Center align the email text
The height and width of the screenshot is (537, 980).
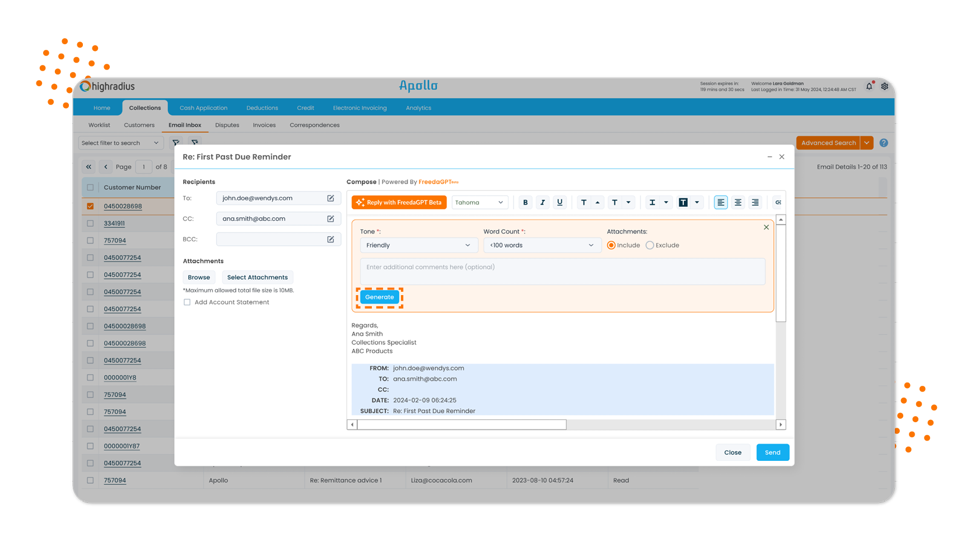738,203
